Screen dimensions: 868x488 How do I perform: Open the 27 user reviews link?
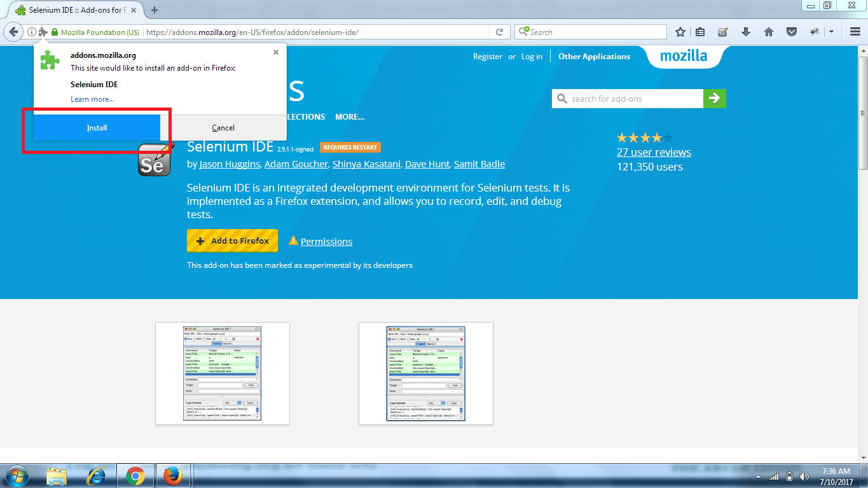point(654,152)
